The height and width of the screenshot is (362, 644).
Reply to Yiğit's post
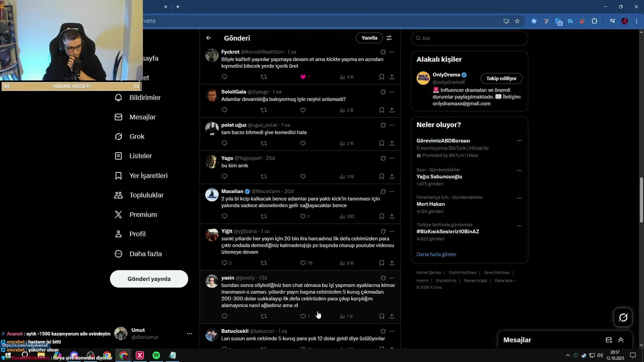coord(224,263)
